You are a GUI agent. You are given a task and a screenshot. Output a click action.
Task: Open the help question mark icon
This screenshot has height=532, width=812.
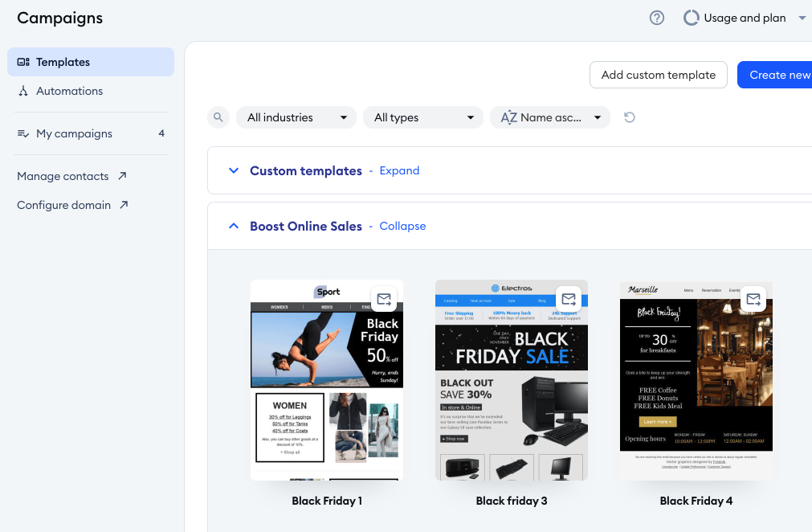[x=657, y=18]
